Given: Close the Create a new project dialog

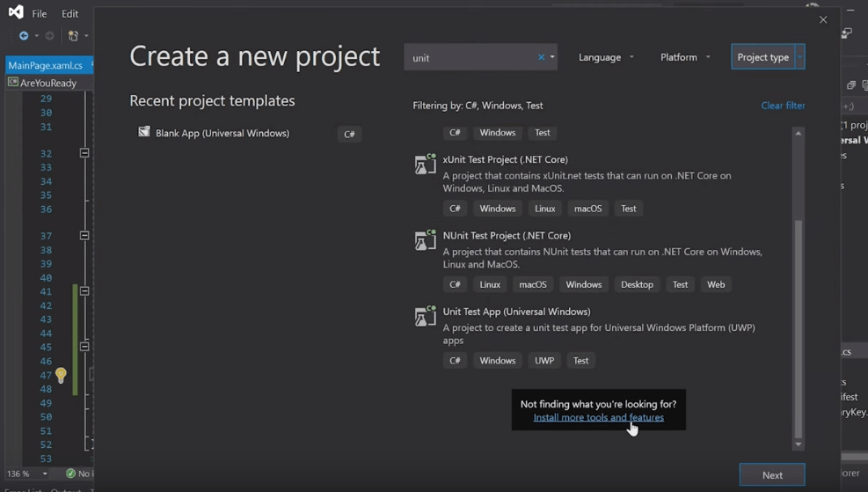Looking at the screenshot, I should [823, 19].
